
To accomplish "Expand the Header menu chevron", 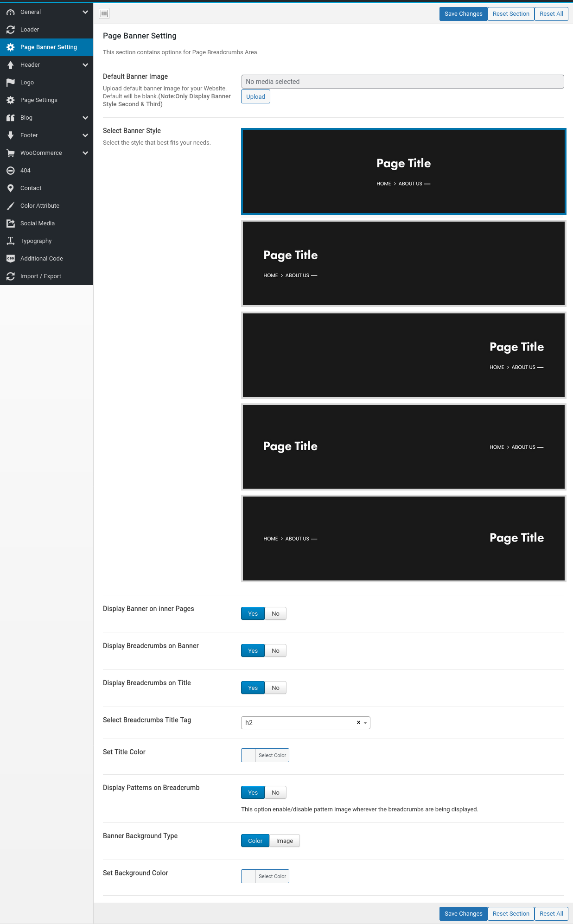I will [x=85, y=65].
